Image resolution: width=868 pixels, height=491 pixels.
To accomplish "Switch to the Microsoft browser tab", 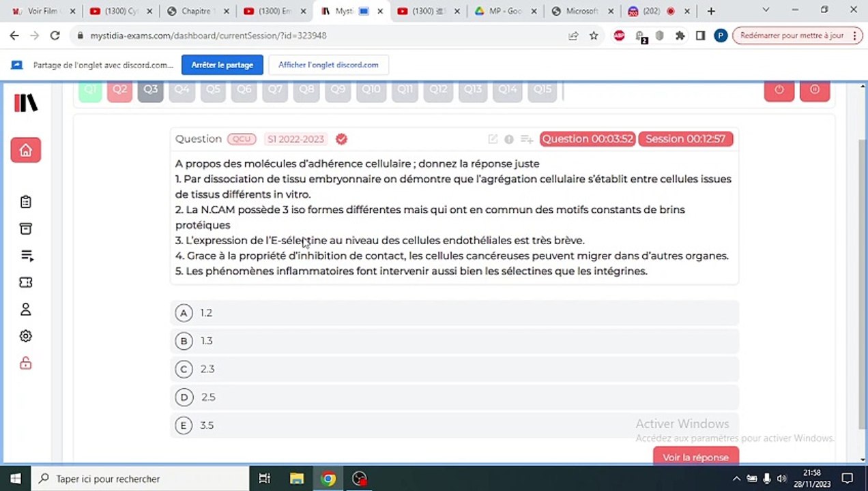I will (x=582, y=11).
